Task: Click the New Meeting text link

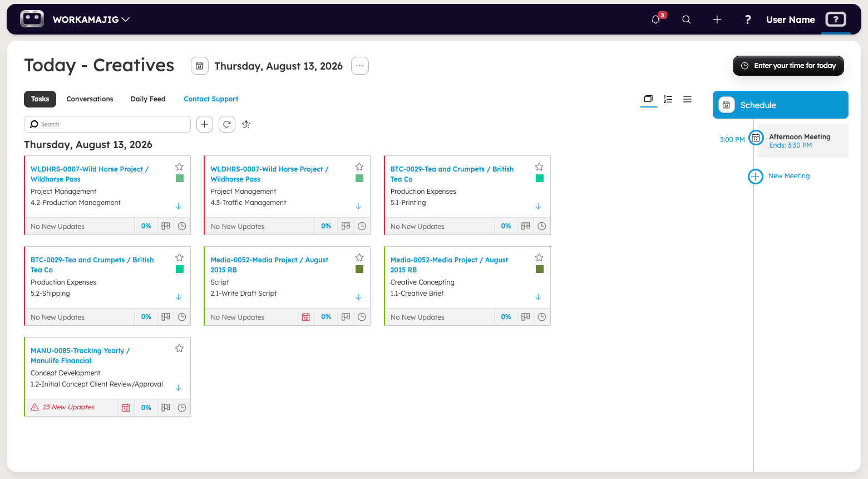Action: click(x=789, y=176)
